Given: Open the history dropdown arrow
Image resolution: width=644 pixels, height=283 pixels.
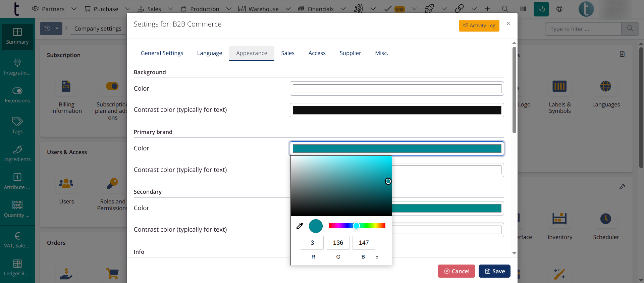Looking at the screenshot, I should pos(57,29).
